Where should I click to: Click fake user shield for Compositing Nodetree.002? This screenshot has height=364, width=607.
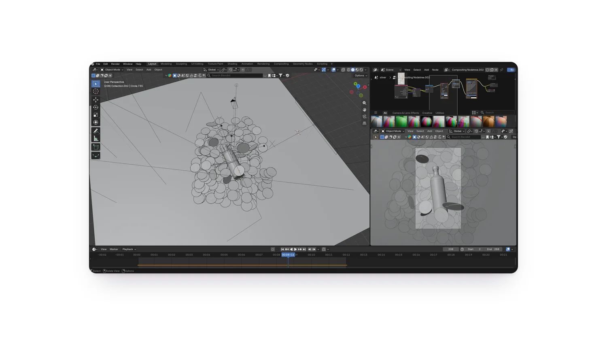(487, 70)
